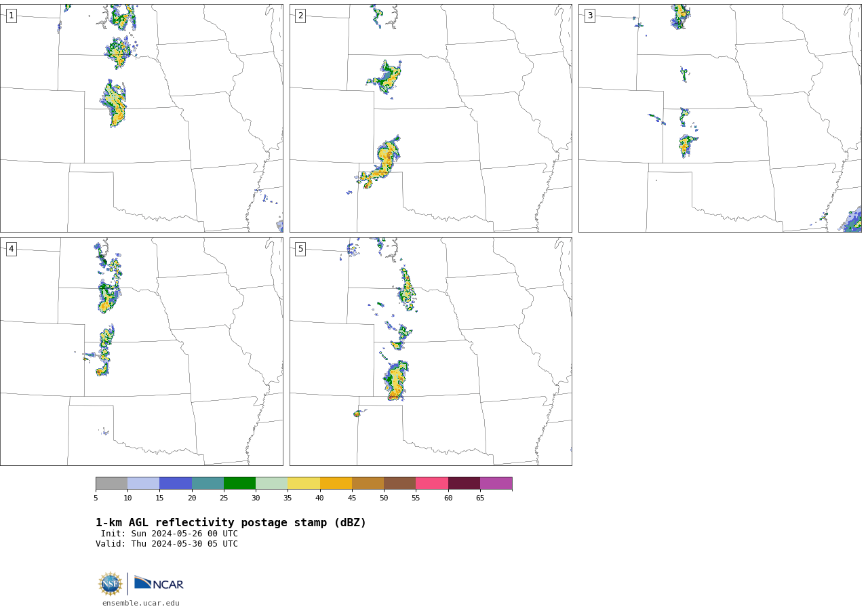Screen dimensions: 868x611
Task: Click the panel number 1 label
Action: click(11, 16)
